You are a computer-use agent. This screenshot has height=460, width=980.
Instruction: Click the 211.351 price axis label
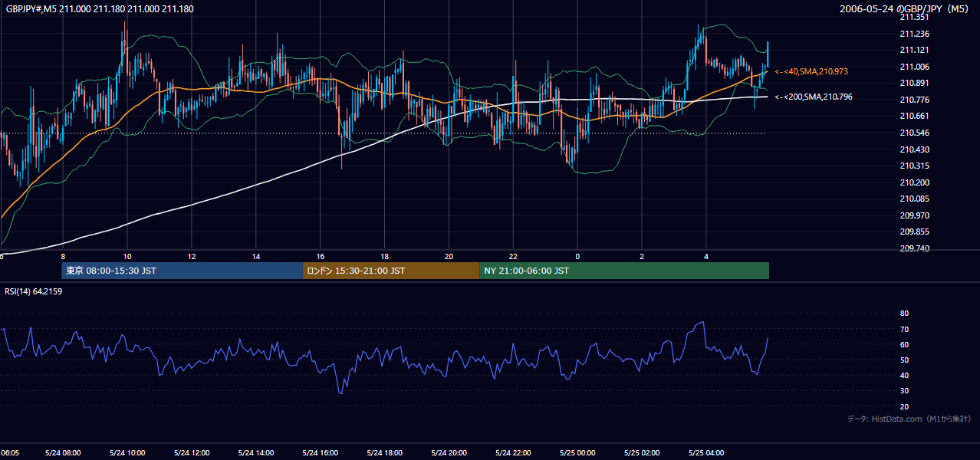pyautogui.click(x=914, y=17)
